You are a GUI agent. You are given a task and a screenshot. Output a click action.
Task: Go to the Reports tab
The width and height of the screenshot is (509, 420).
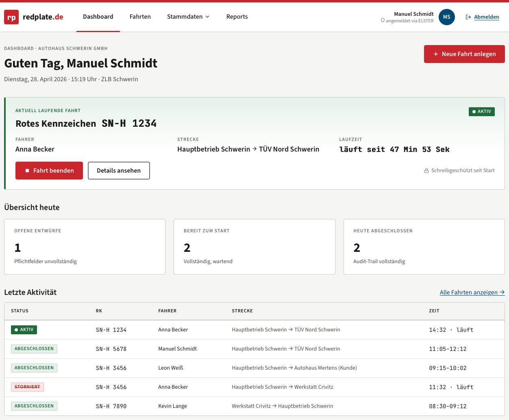[x=237, y=17]
